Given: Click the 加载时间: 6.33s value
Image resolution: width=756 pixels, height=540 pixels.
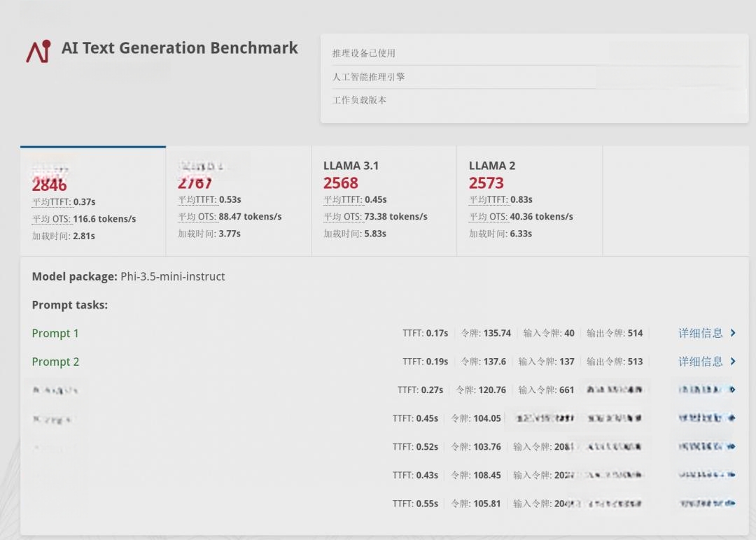Looking at the screenshot, I should point(500,234).
